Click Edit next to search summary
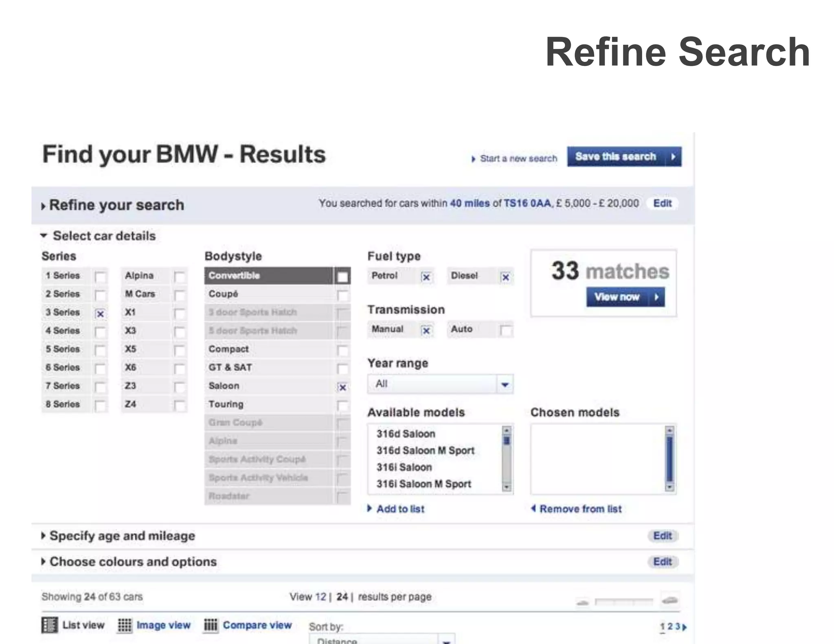 tap(662, 204)
